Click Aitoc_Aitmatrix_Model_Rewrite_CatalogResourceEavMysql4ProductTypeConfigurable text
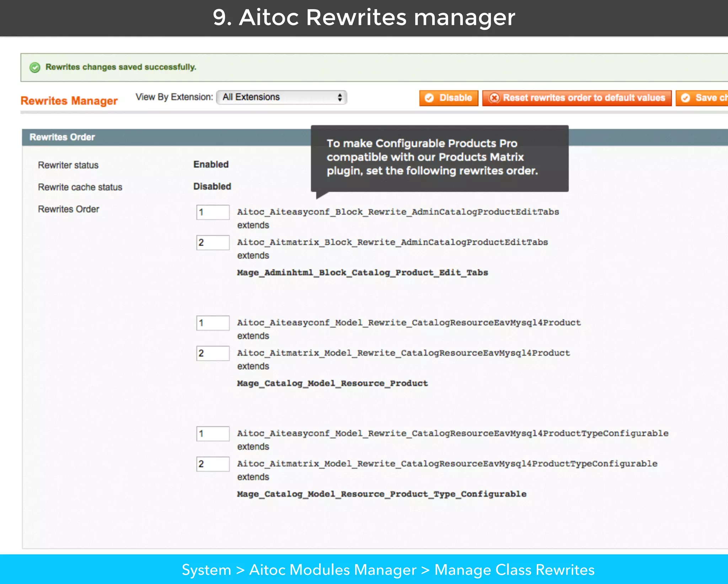Image resolution: width=728 pixels, height=584 pixels. tap(447, 464)
